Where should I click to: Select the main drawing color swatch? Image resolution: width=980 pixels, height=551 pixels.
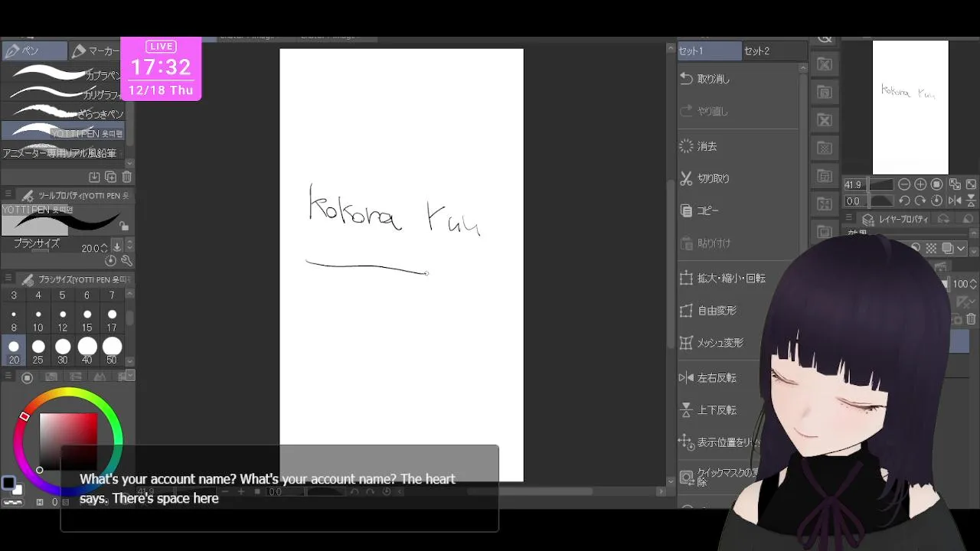pos(8,483)
